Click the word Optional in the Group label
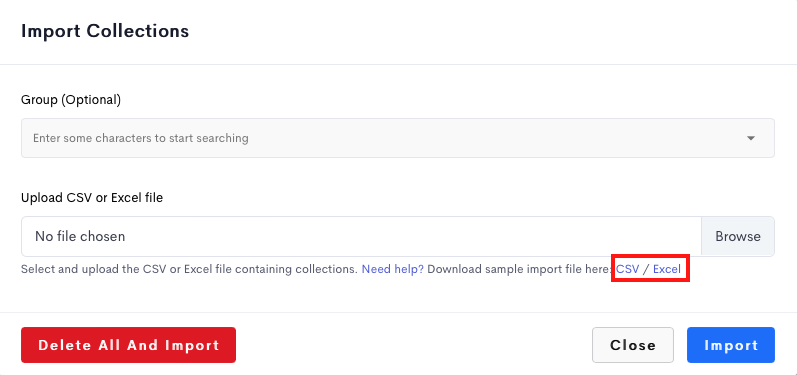This screenshot has height=375, width=797. point(90,100)
